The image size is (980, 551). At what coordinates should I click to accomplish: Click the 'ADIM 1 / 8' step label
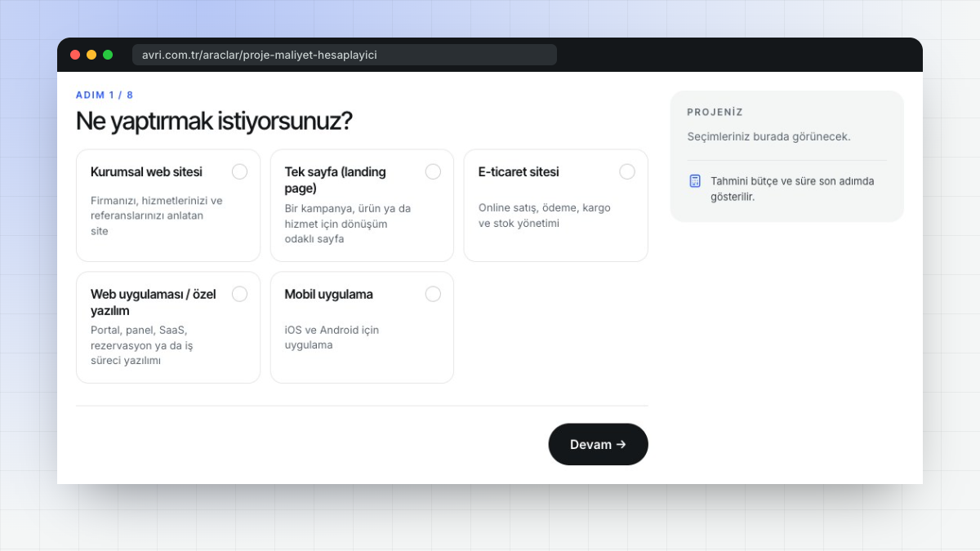click(x=105, y=96)
